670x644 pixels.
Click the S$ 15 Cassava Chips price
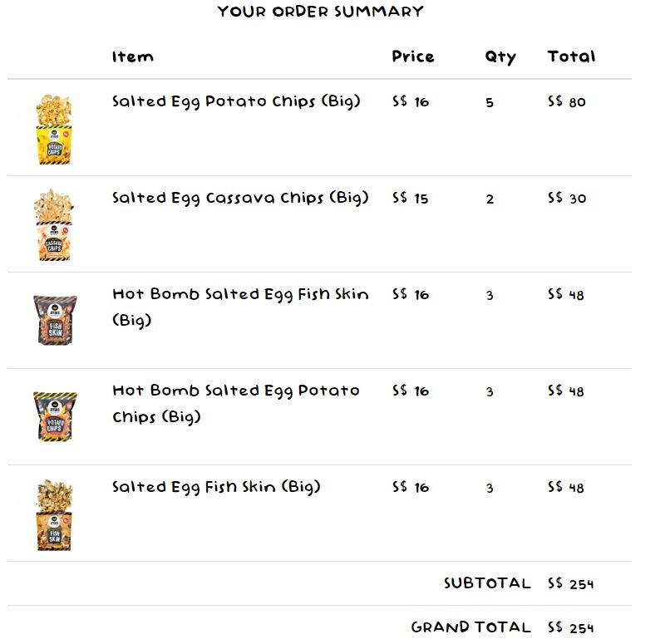pyautogui.click(x=411, y=199)
